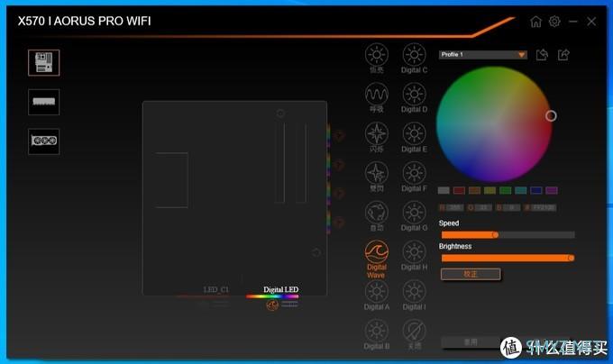The height and width of the screenshot is (364, 613).
Task: Select the Digital LED header on board diagram
Action: coord(280,290)
